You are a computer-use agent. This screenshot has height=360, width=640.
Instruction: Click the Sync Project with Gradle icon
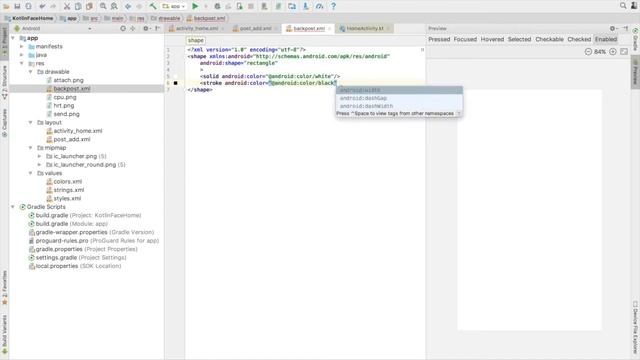click(x=278, y=6)
